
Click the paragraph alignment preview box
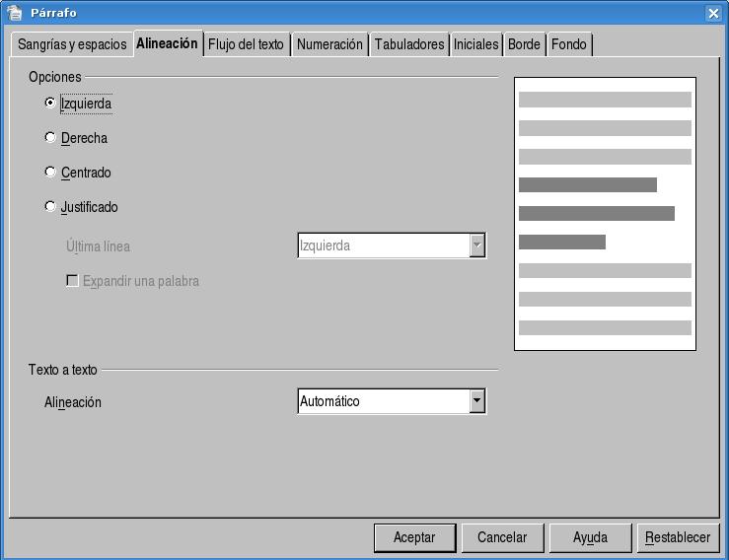coord(605,214)
